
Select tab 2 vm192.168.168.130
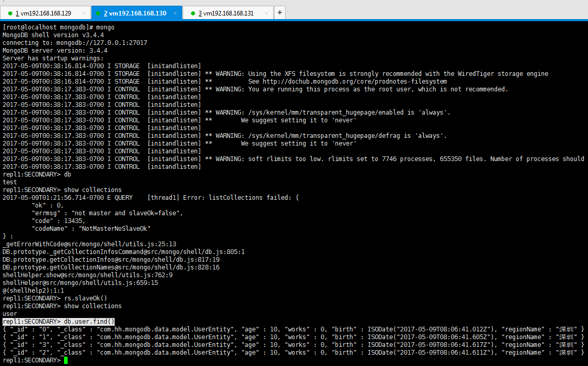tap(136, 13)
